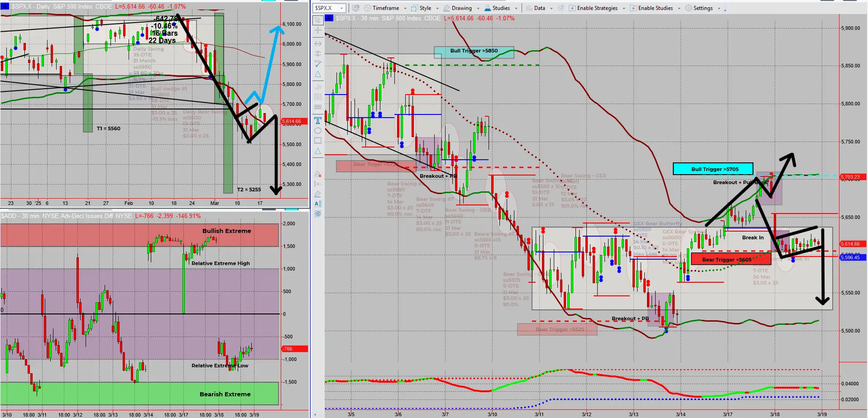This screenshot has height=418, width=868.
Task: Click the scroll-left arrow under 30 min chart
Action: coord(316,414)
